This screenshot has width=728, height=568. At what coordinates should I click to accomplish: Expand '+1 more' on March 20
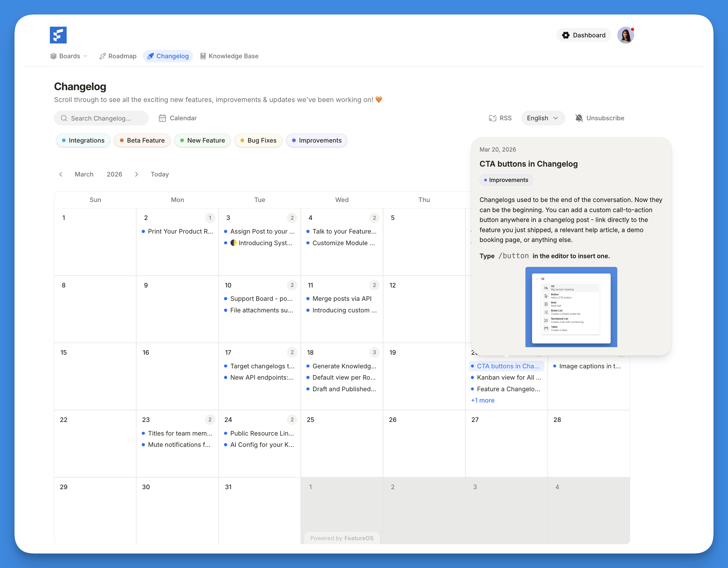[483, 400]
